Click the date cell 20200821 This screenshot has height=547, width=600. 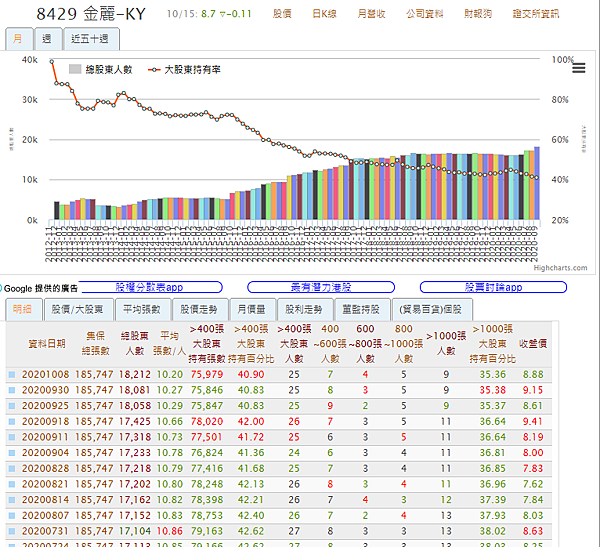pyautogui.click(x=46, y=484)
